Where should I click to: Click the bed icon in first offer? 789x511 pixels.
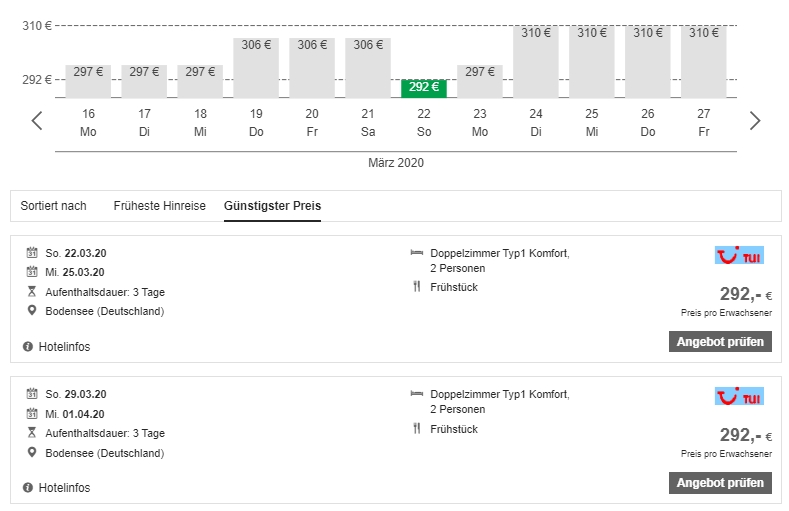pos(417,253)
